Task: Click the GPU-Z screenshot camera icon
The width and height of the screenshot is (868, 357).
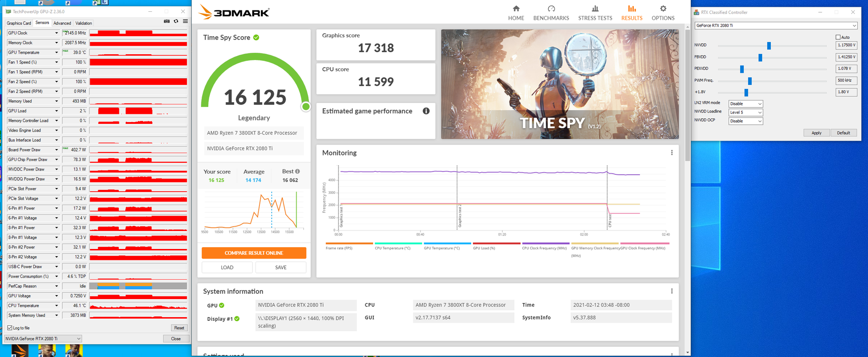Action: (167, 21)
